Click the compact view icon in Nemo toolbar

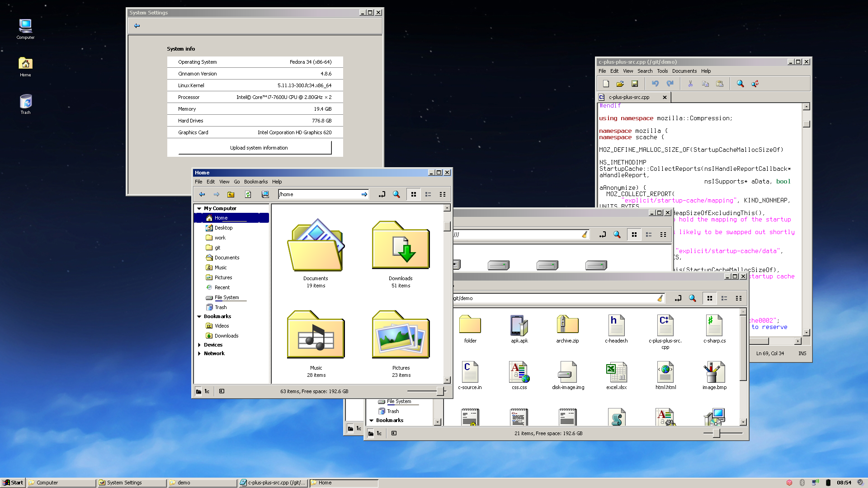[442, 194]
